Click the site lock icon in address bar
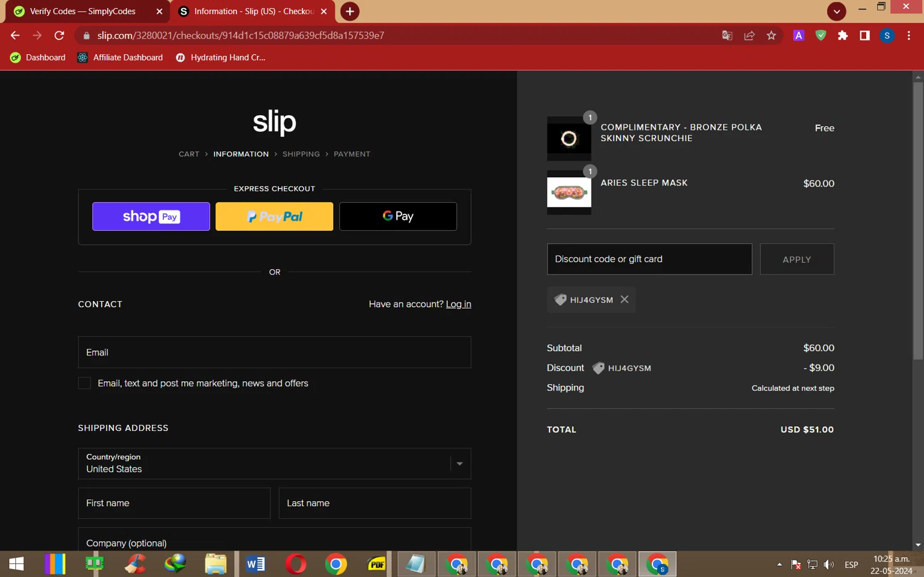 (x=86, y=36)
